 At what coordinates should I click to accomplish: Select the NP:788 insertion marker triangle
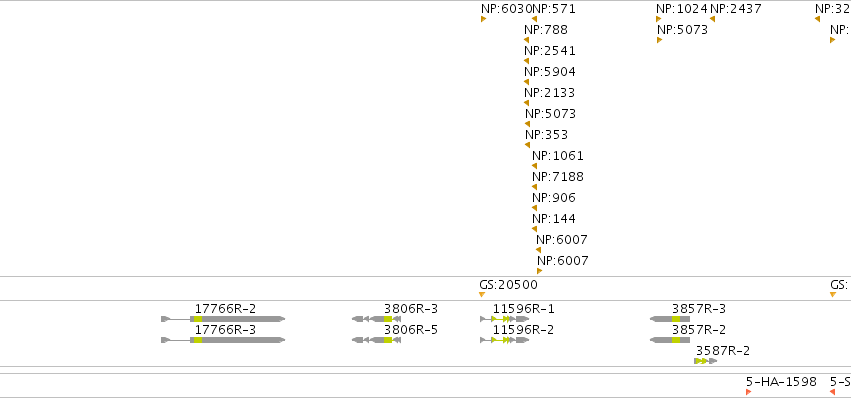pyautogui.click(x=526, y=40)
